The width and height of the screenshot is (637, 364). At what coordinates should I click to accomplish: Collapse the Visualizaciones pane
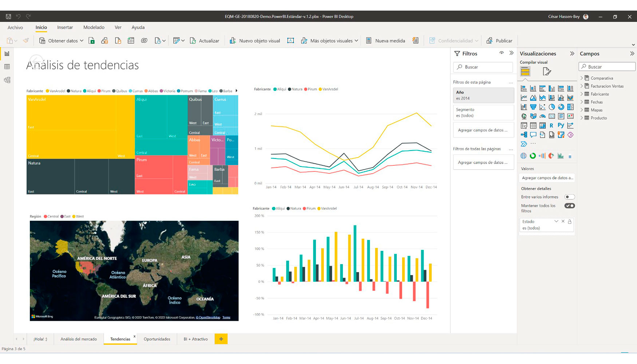tap(572, 53)
